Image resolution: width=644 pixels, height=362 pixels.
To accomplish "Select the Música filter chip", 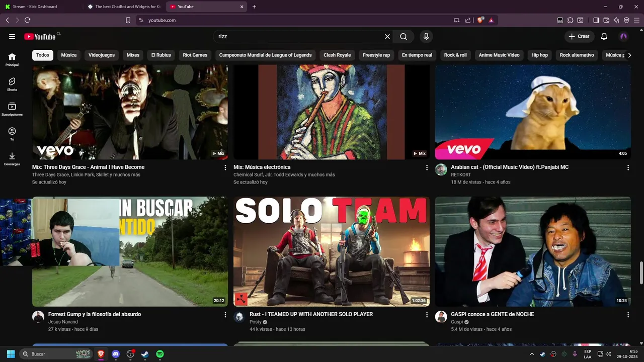I will point(69,55).
